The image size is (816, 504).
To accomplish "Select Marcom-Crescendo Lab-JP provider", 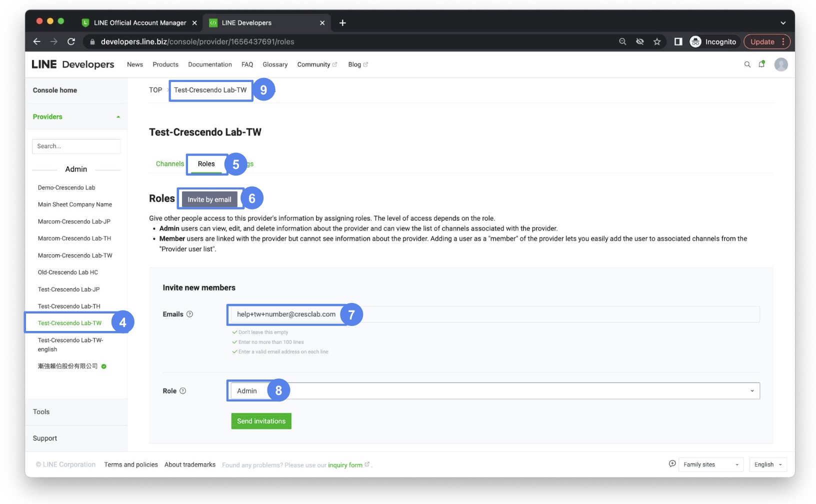I will pyautogui.click(x=74, y=221).
